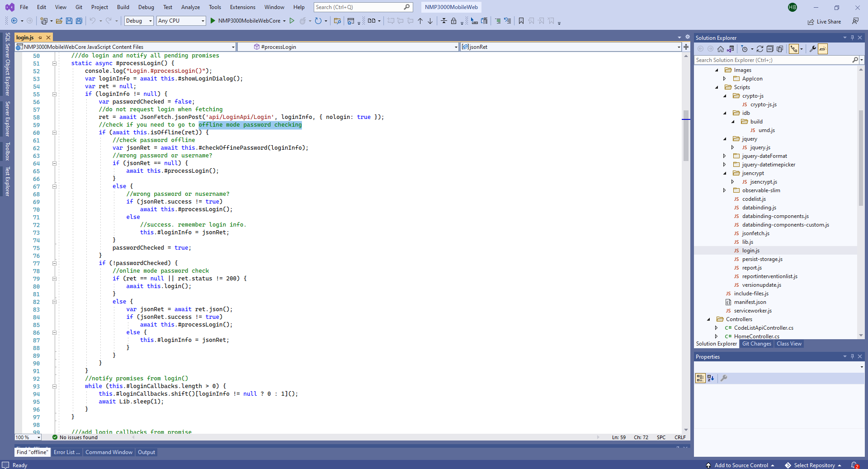
Task: Click the Live Share icon button
Action: click(825, 21)
